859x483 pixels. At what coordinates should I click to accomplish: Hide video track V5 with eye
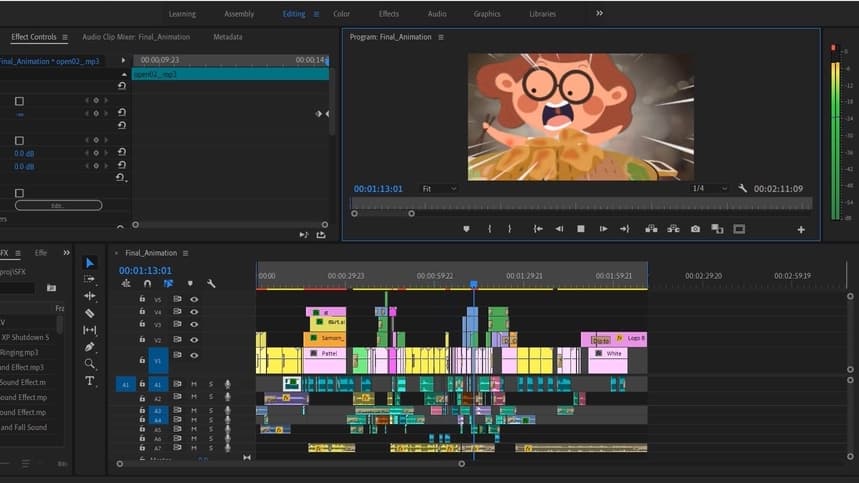[194, 299]
